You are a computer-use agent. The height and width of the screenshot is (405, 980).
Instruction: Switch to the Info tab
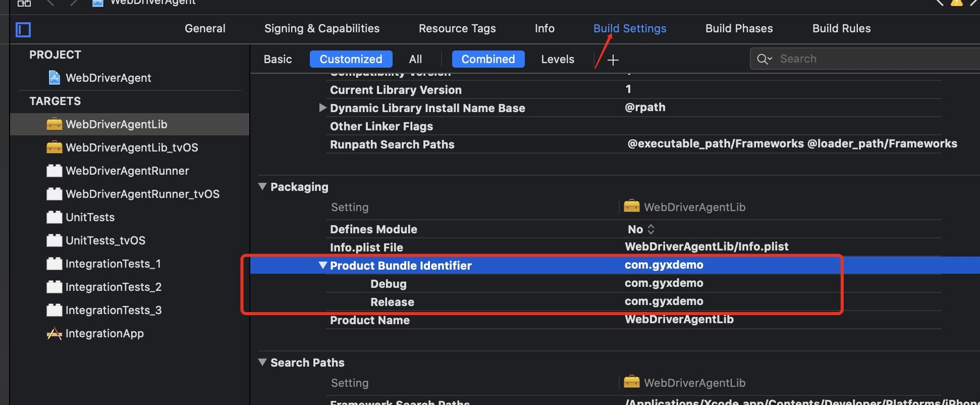[x=545, y=29]
